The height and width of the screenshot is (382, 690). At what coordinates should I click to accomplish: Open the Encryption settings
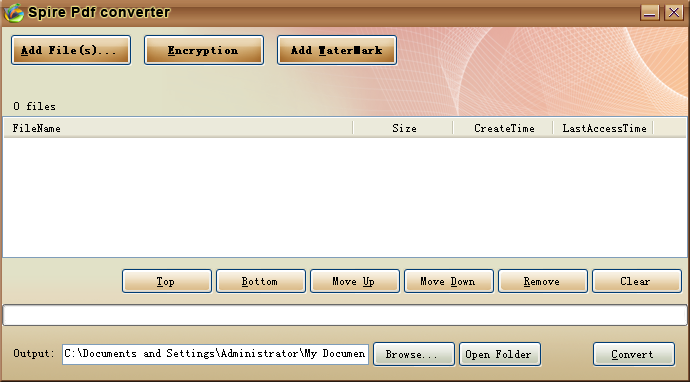204,50
